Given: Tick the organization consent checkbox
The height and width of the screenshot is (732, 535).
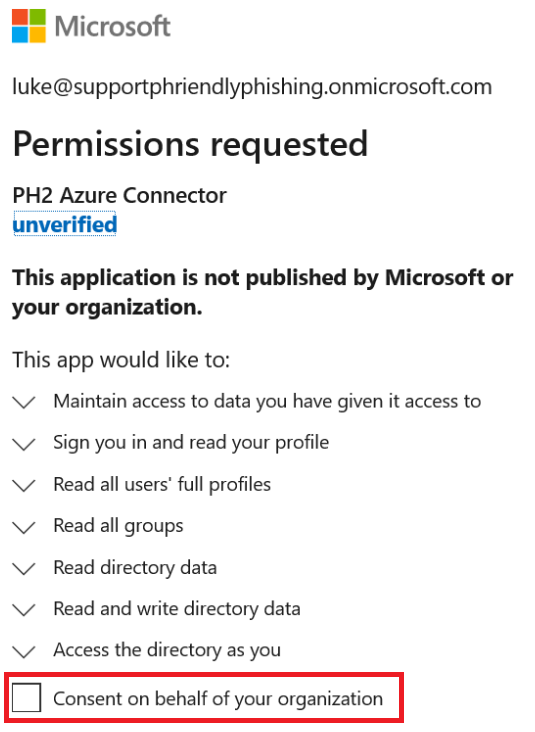Looking at the screenshot, I should point(27,697).
